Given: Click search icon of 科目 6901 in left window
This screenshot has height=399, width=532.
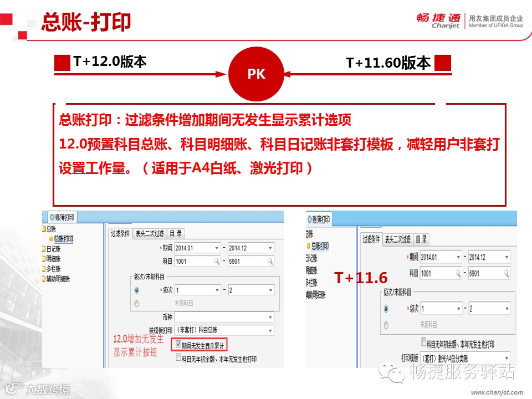Looking at the screenshot, I should 270,261.
